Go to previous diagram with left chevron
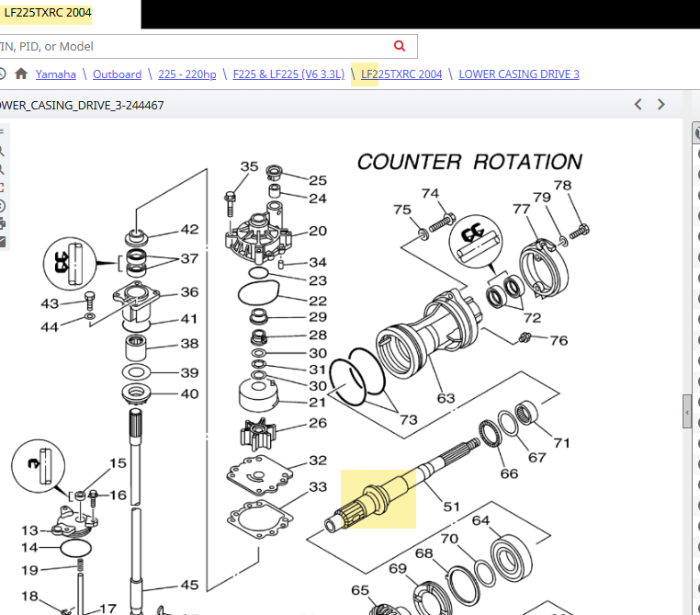700x615 pixels. pyautogui.click(x=638, y=105)
